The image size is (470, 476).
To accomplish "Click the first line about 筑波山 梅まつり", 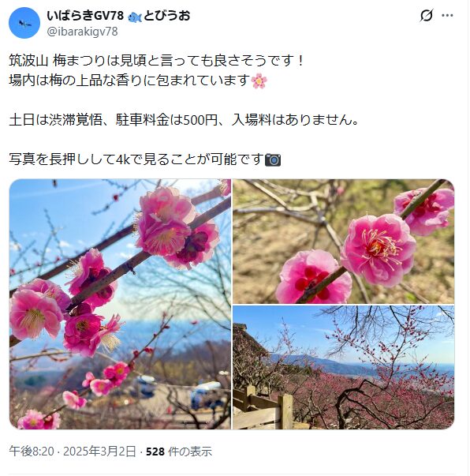I will tap(156, 61).
